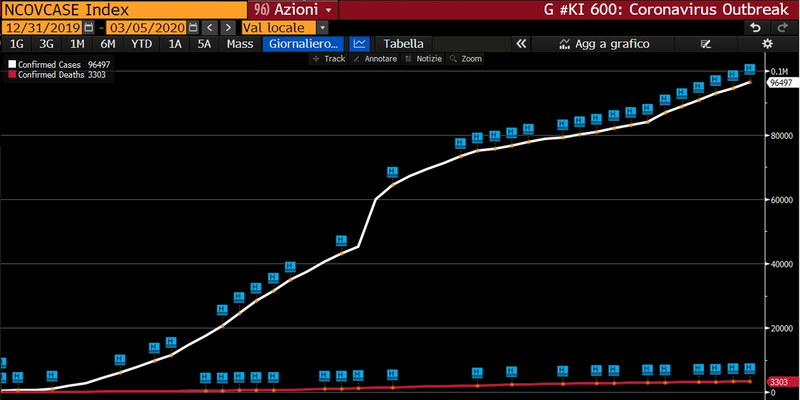Open chart settings gear icon
800x400 pixels.
tap(767, 44)
